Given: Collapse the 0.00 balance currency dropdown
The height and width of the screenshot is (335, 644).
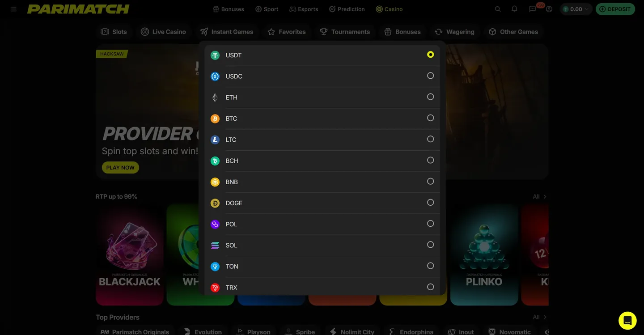Looking at the screenshot, I should 576,9.
